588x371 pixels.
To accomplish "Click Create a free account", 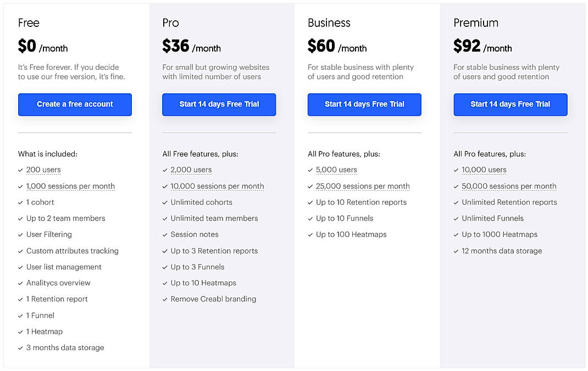I will coord(74,104).
